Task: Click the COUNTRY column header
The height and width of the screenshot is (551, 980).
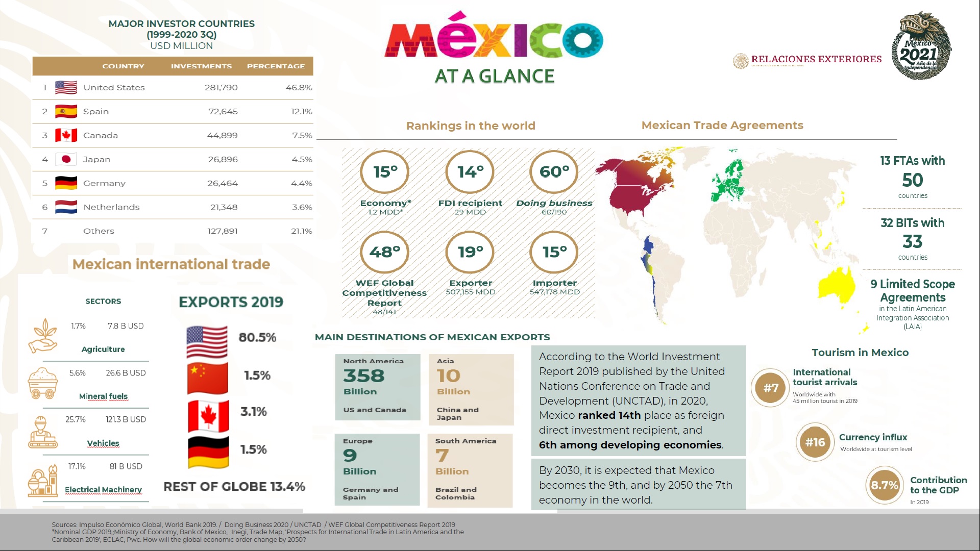Action: [123, 66]
